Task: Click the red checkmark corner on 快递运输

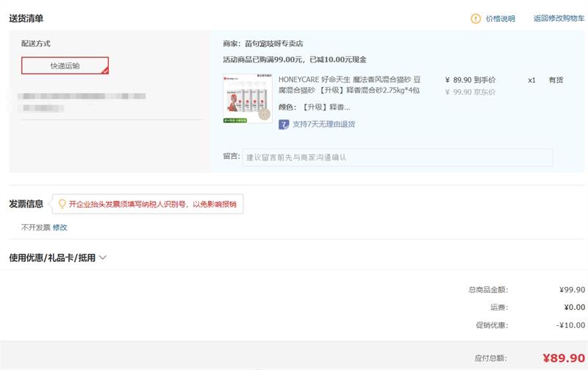Action: tap(104, 71)
